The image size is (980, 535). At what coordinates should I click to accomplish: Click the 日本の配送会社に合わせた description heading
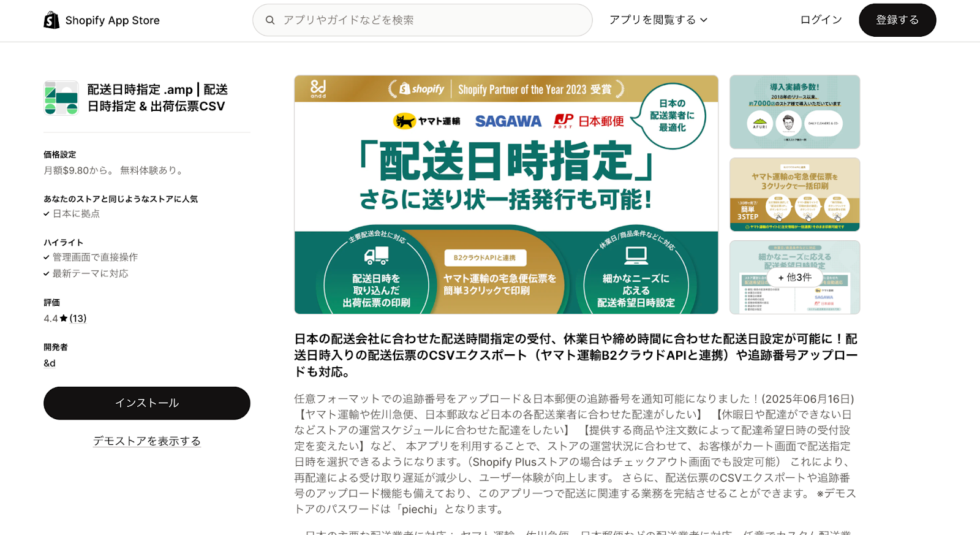click(576, 355)
